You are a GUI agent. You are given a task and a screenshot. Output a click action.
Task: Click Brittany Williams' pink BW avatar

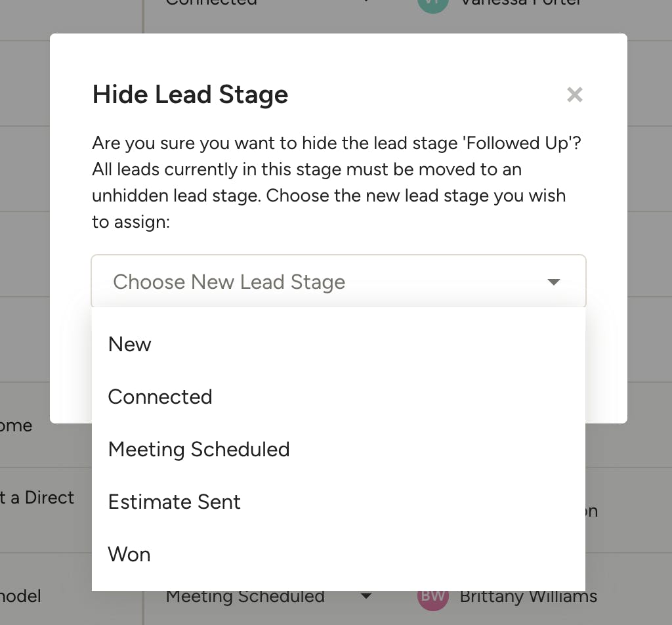point(432,596)
